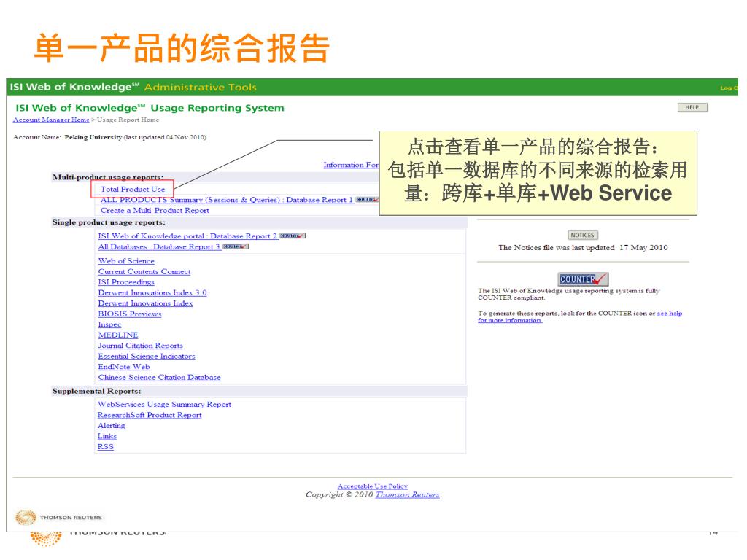Open the RSS supplemental report
This screenshot has height=560, width=747.
click(105, 447)
